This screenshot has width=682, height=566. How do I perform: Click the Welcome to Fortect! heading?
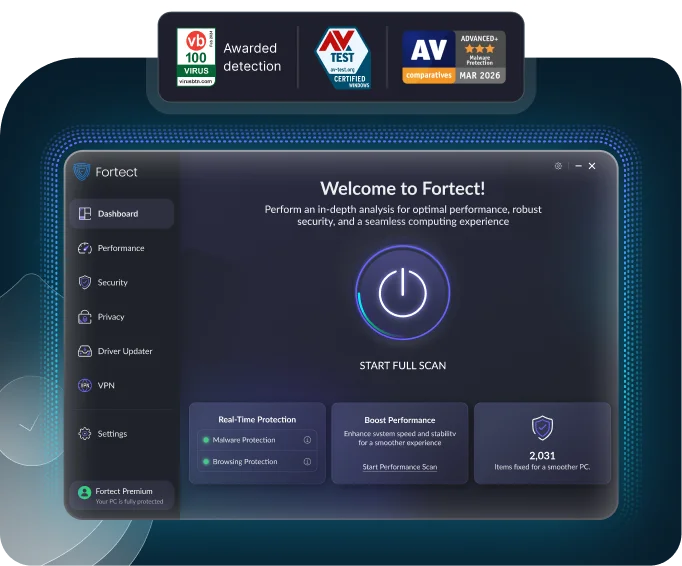click(403, 188)
